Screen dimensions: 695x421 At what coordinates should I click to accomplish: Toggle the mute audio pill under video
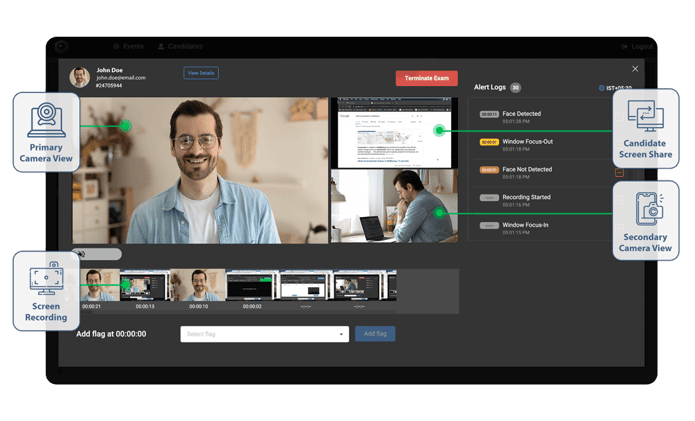click(97, 254)
